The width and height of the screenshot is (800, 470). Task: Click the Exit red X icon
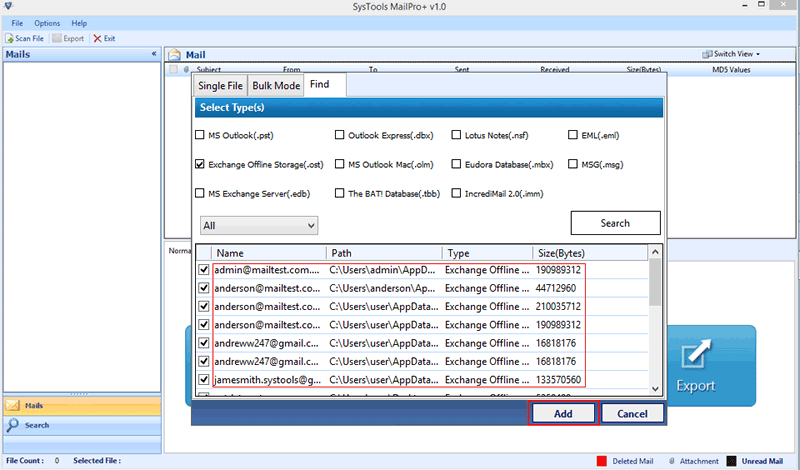(x=97, y=38)
